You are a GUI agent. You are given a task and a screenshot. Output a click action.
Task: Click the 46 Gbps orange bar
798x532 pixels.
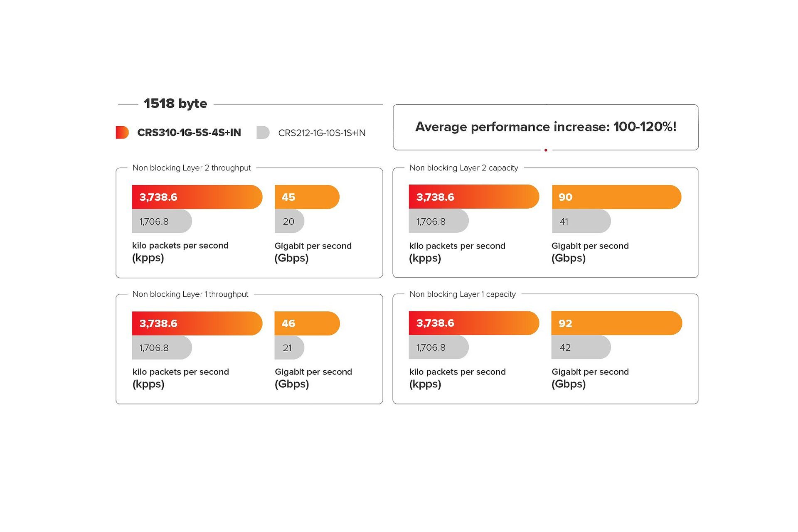[307, 323]
